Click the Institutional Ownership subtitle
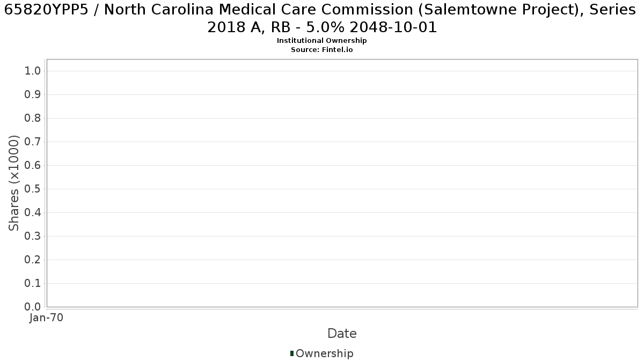The width and height of the screenshot is (644, 362). pyautogui.click(x=322, y=41)
